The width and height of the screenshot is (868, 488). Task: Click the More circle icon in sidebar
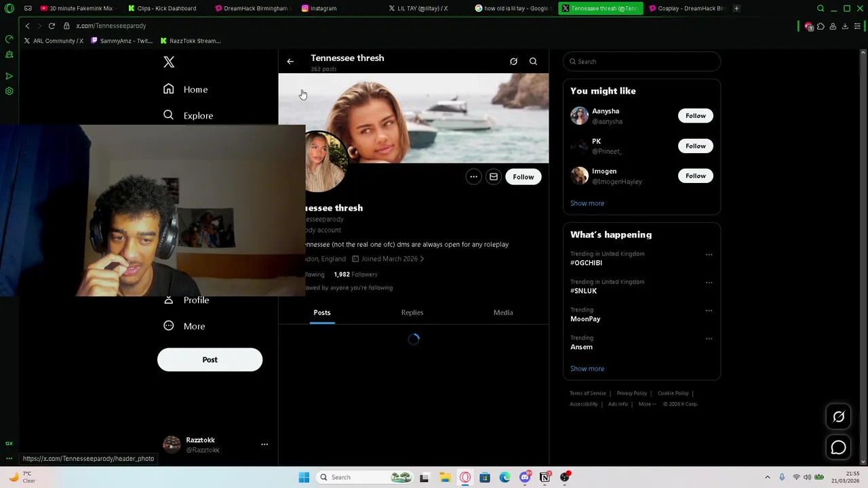[x=169, y=326]
